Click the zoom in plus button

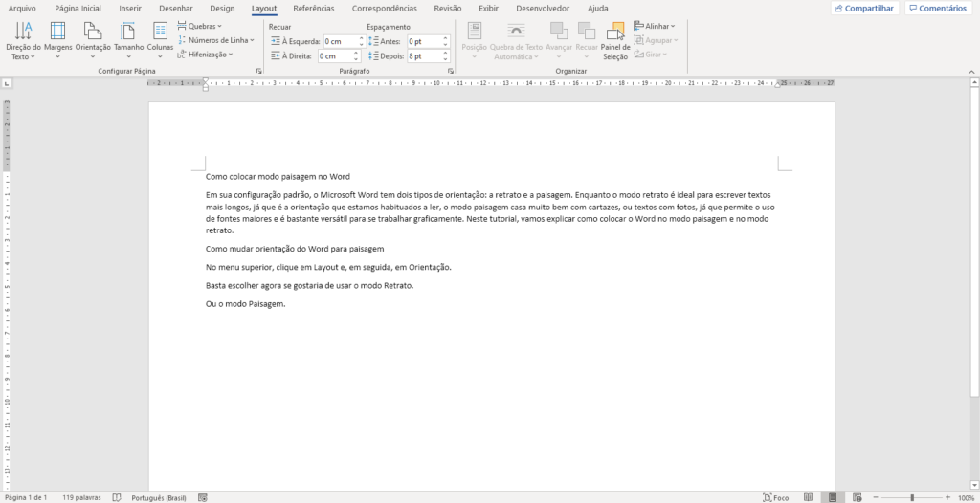(x=947, y=497)
